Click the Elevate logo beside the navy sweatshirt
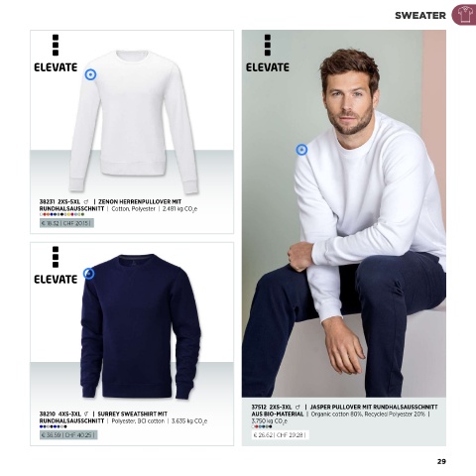This screenshot has height=476, width=476. 56,266
